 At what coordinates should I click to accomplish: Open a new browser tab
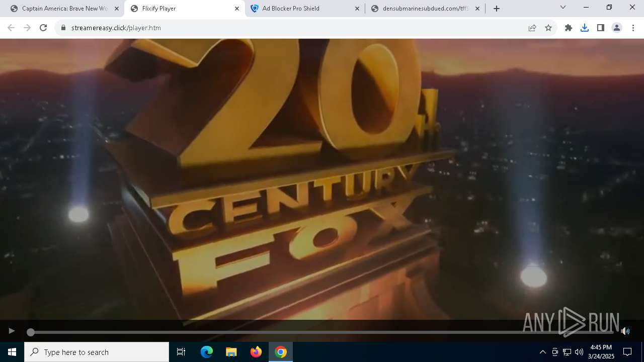pyautogui.click(x=497, y=9)
